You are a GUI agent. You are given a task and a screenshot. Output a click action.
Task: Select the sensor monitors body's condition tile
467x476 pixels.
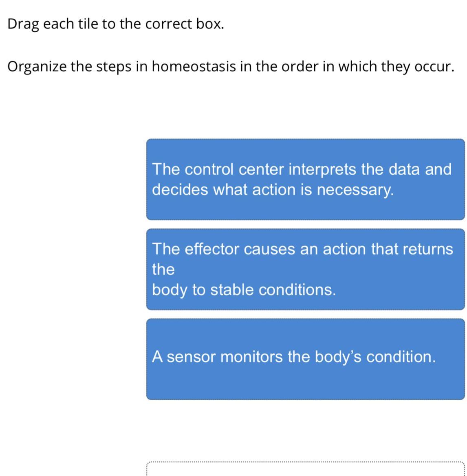coord(305,359)
